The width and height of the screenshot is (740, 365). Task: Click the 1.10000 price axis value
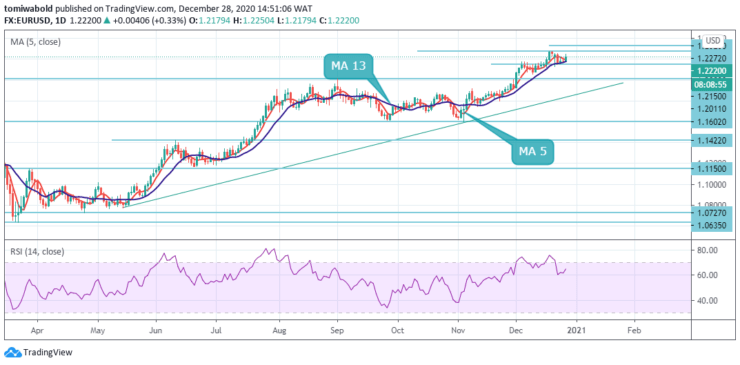[x=713, y=185]
